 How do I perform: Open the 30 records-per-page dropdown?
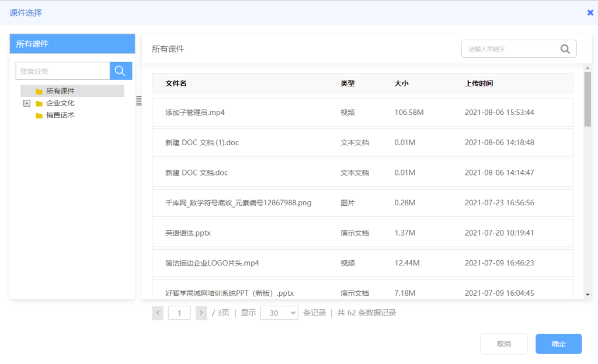pos(279,313)
